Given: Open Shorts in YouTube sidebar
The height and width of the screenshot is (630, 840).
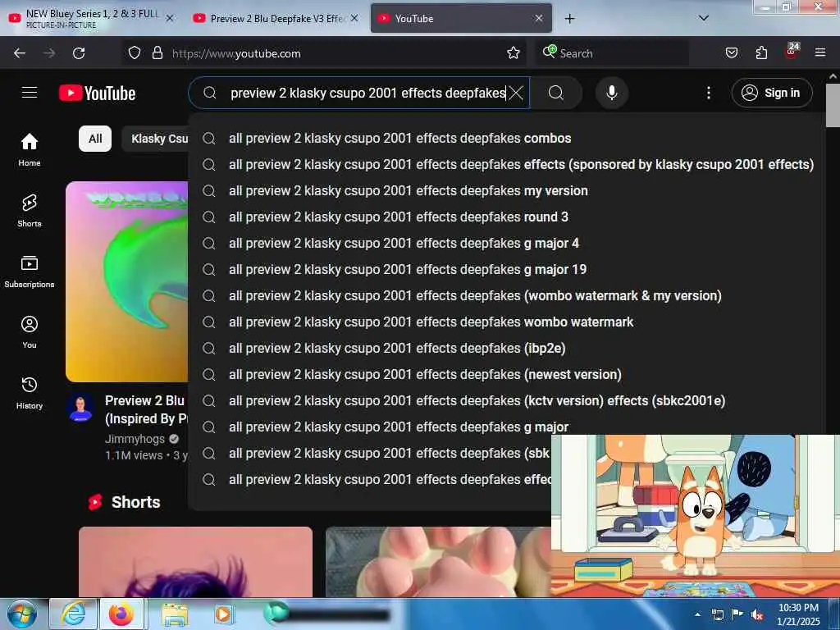Looking at the screenshot, I should 30,211.
